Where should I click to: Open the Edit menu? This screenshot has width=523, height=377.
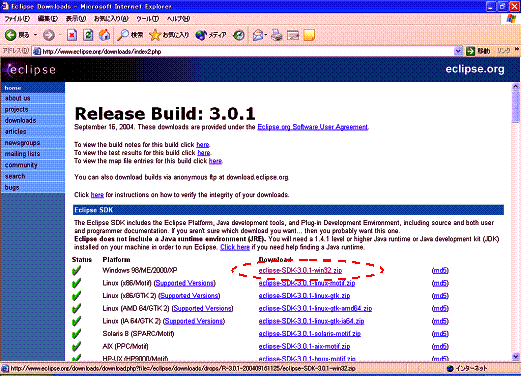point(48,19)
